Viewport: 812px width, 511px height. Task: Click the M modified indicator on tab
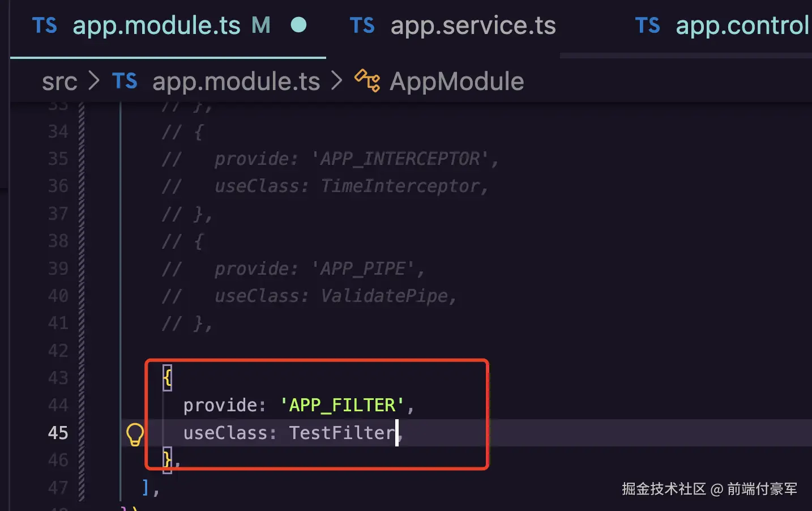click(x=261, y=25)
